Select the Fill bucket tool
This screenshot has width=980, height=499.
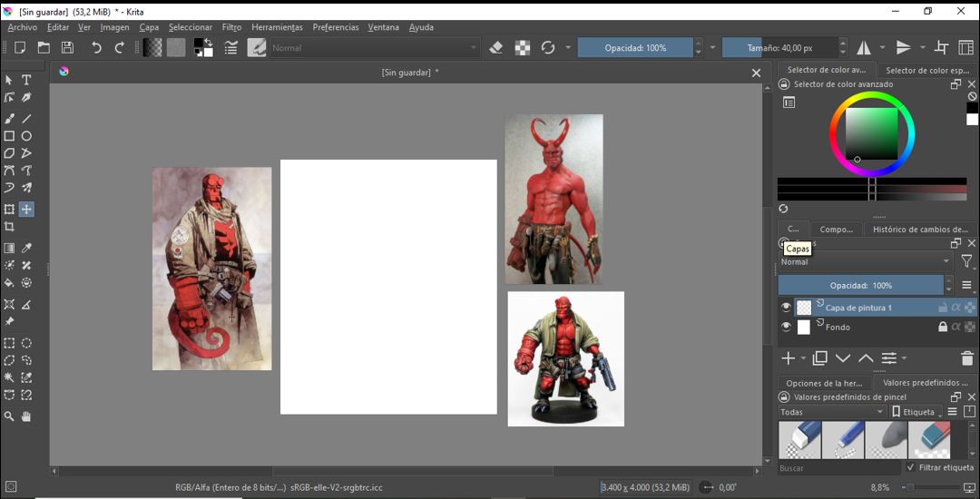coord(9,283)
